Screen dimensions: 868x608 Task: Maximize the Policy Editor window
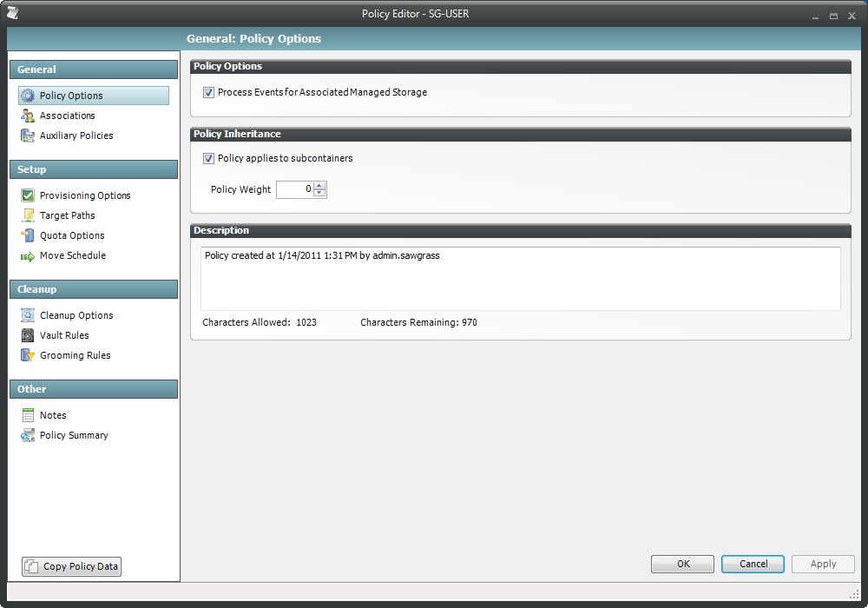coord(833,16)
